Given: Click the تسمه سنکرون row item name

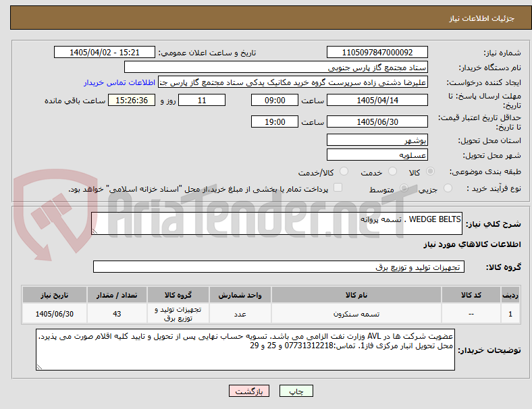Looking at the screenshot, I should 356,314.
